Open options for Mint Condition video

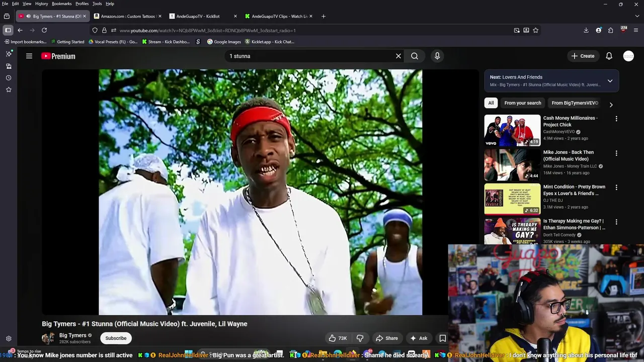point(616,188)
